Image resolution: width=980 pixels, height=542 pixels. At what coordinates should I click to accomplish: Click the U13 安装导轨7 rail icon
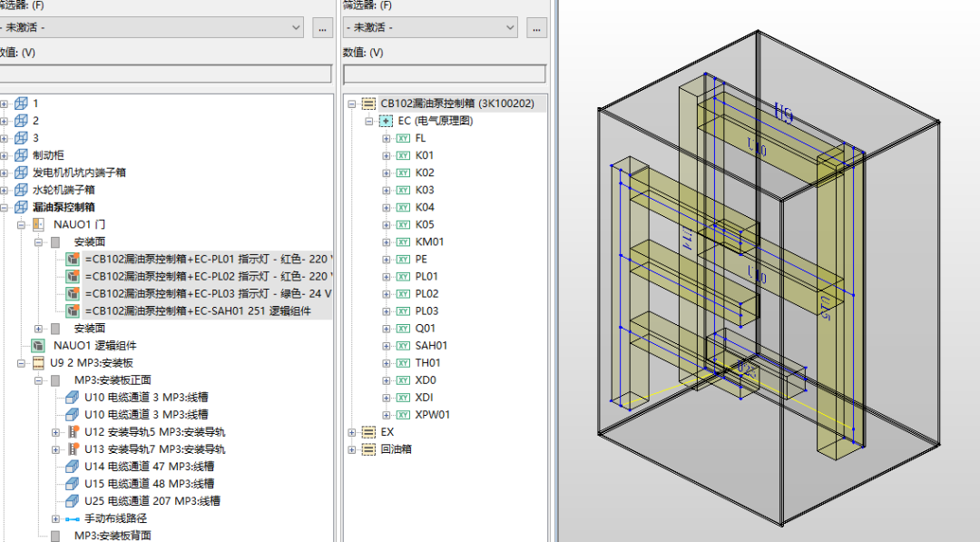click(73, 448)
